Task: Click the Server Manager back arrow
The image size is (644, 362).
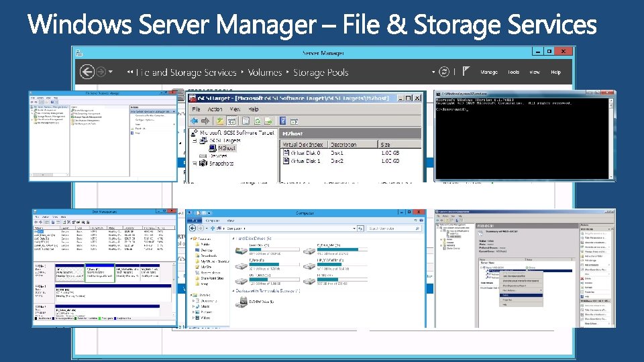Action: pyautogui.click(x=87, y=72)
